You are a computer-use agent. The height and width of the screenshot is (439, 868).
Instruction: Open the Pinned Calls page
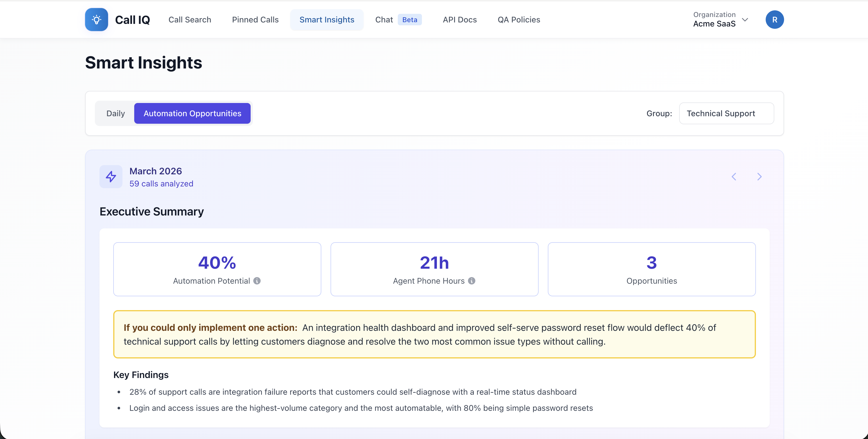click(x=255, y=20)
